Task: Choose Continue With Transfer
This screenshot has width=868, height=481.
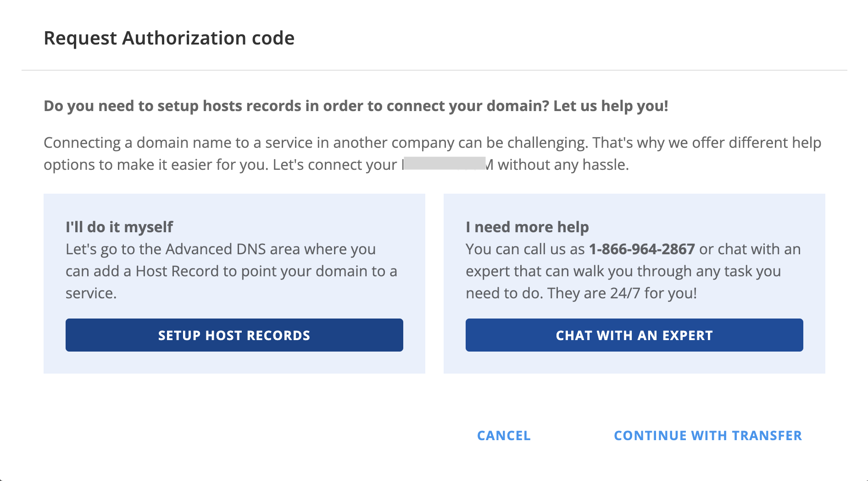Action: pyautogui.click(x=707, y=436)
